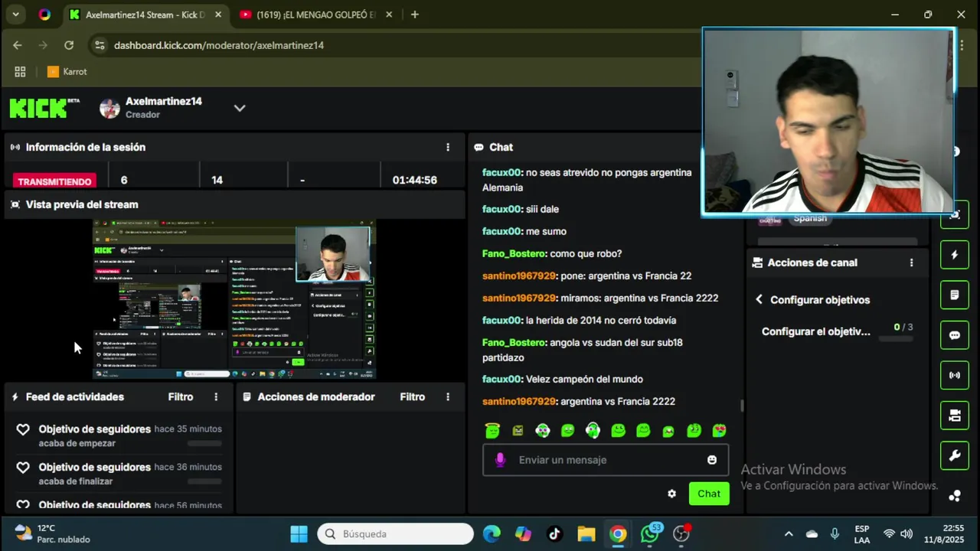Open Microsoft Edge from the taskbar
Image resolution: width=980 pixels, height=551 pixels.
492,534
